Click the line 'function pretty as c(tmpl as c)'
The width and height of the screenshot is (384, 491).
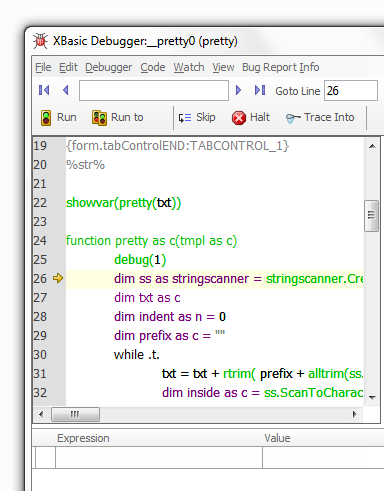coord(152,241)
